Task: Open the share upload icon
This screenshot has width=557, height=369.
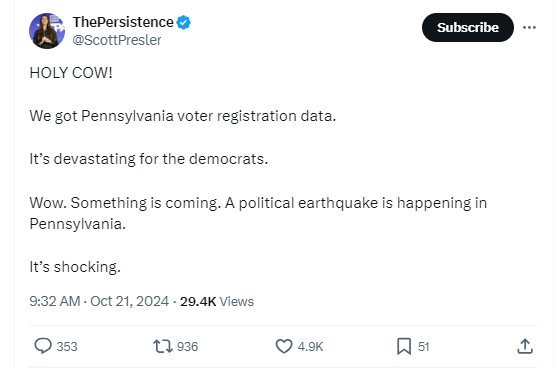Action: (x=525, y=346)
